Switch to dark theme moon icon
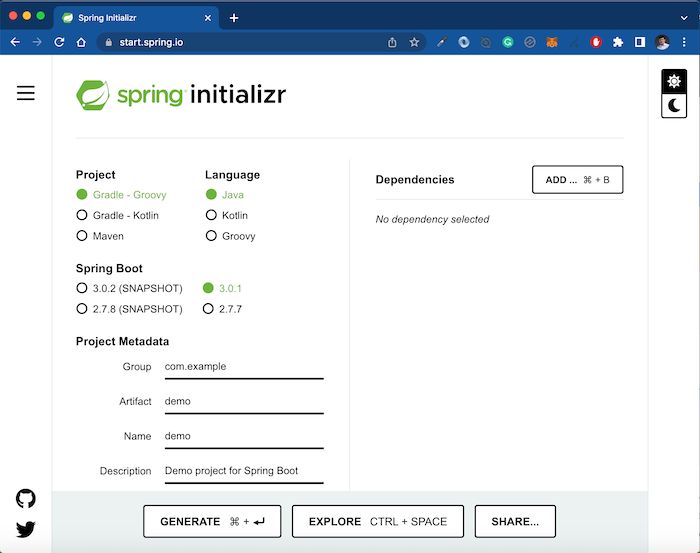This screenshot has height=553, width=700. 674,106
